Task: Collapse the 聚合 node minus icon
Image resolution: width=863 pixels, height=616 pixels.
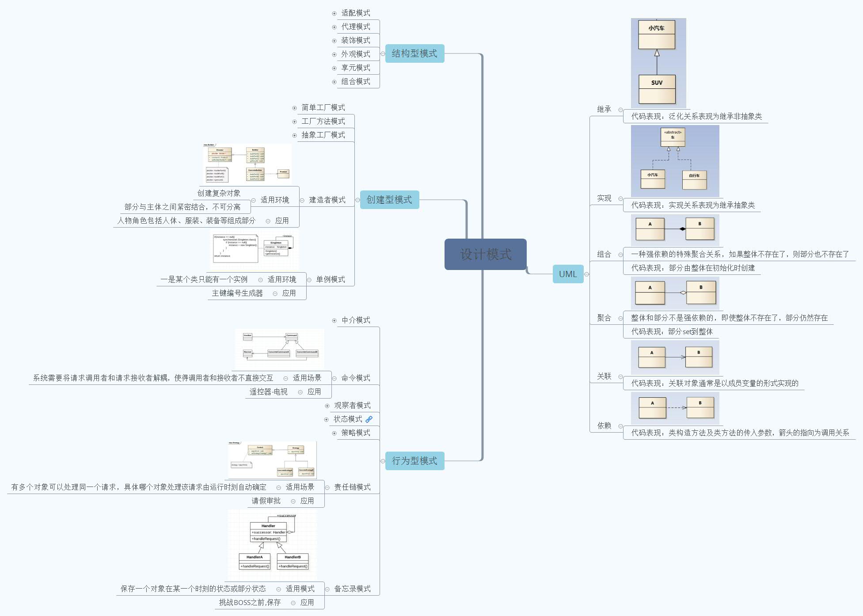Action: click(620, 318)
